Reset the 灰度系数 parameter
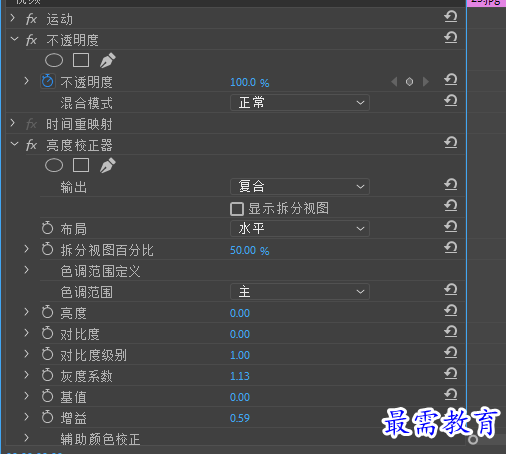506x454 pixels. [451, 373]
